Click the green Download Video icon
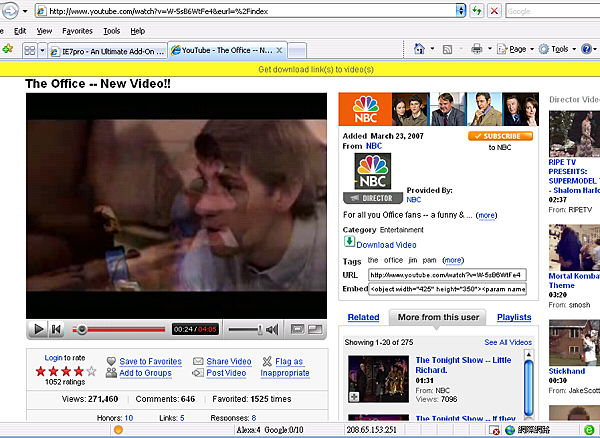 tap(349, 242)
